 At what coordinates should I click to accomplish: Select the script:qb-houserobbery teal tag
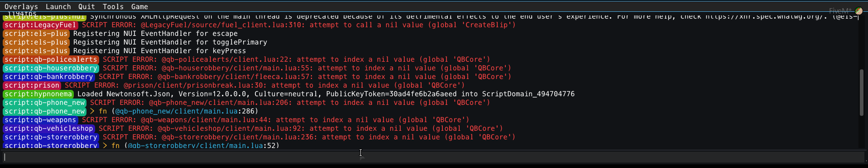pyautogui.click(x=51, y=68)
